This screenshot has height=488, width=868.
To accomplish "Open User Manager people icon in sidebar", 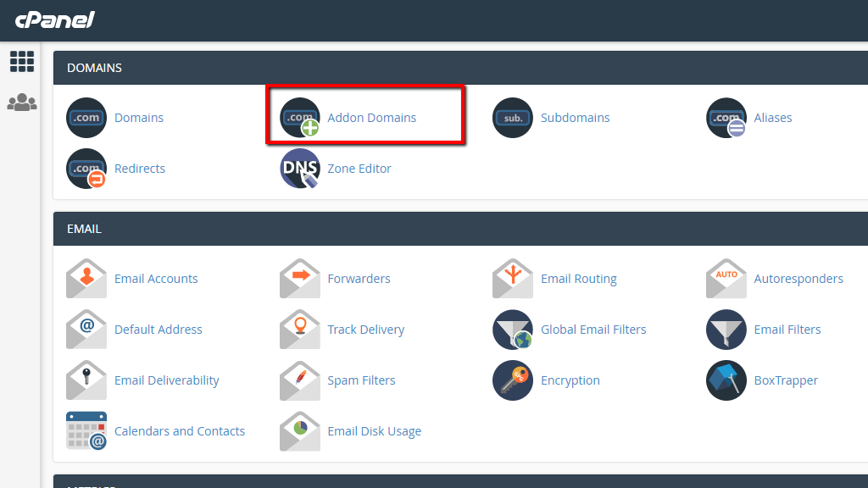I will [x=22, y=103].
